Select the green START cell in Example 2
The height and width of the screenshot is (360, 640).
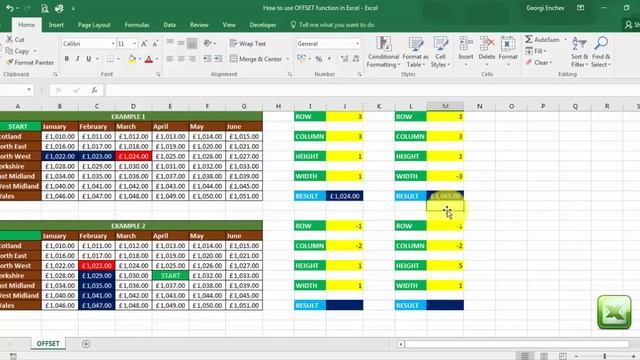coord(170,276)
